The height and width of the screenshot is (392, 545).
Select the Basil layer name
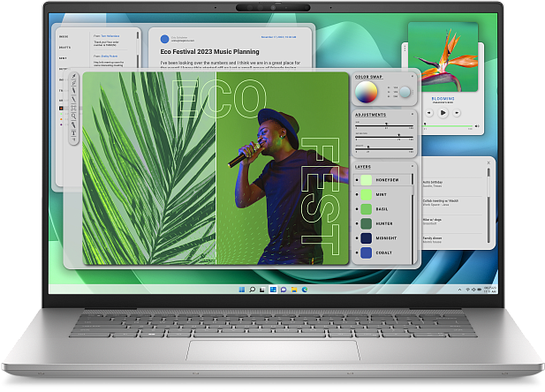coord(382,209)
